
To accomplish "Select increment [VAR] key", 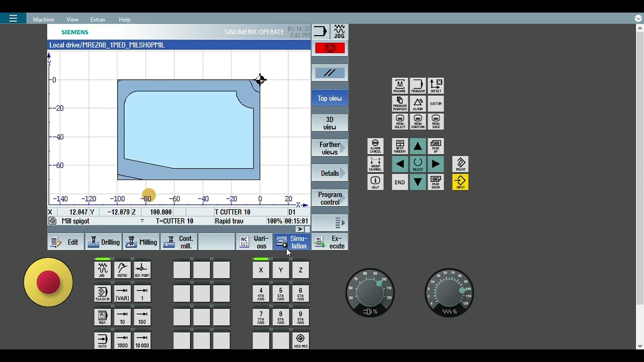I will tap(122, 294).
